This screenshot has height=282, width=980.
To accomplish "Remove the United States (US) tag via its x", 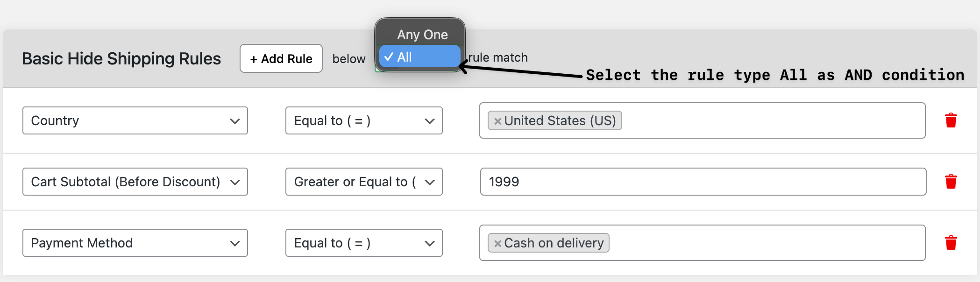I will 497,120.
